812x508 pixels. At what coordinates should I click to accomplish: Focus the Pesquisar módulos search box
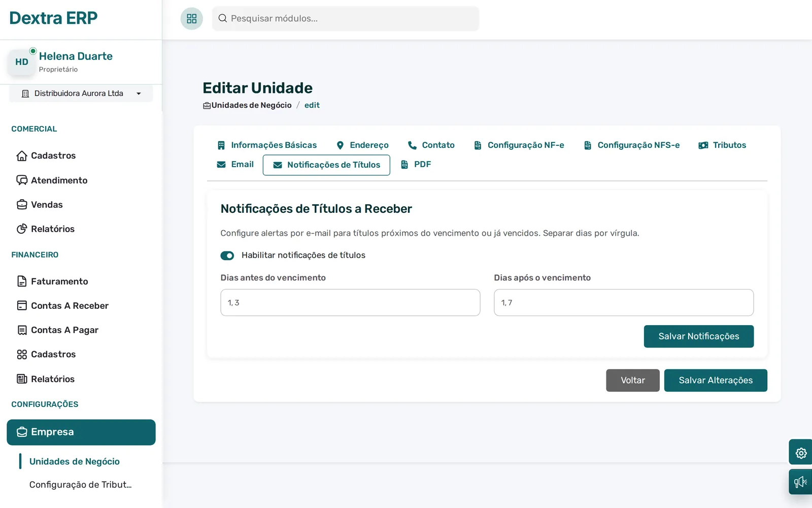(346, 19)
